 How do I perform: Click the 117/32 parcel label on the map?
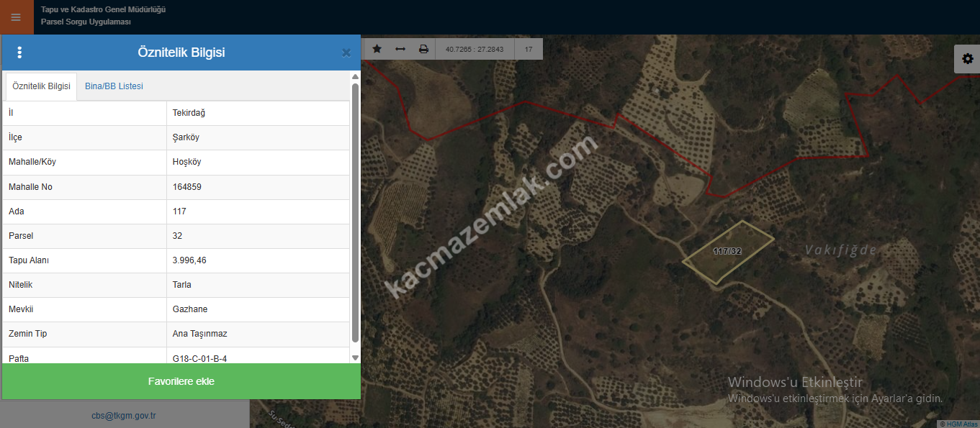click(x=727, y=251)
